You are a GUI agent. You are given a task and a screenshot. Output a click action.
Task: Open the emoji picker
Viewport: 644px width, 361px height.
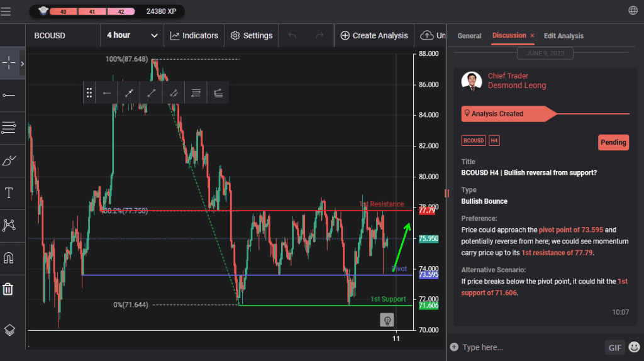(x=634, y=347)
